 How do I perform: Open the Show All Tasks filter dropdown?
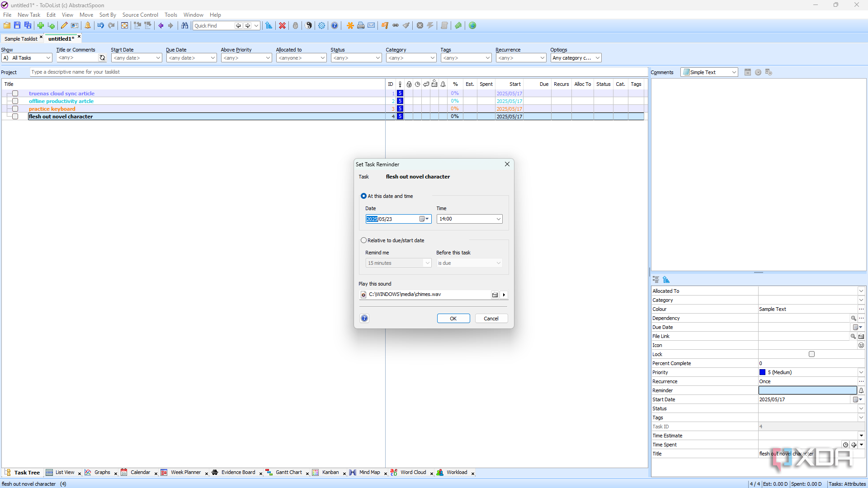27,58
